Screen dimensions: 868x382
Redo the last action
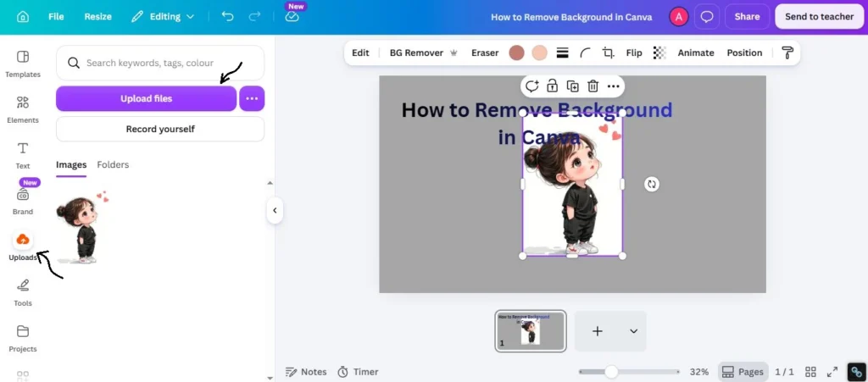click(254, 17)
